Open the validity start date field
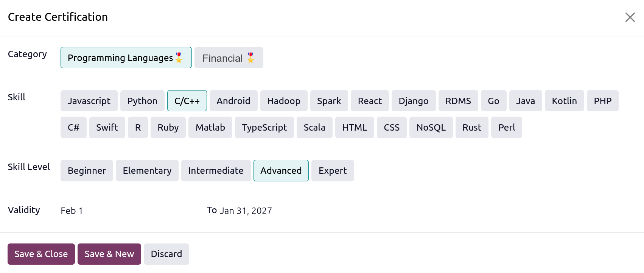 point(72,211)
